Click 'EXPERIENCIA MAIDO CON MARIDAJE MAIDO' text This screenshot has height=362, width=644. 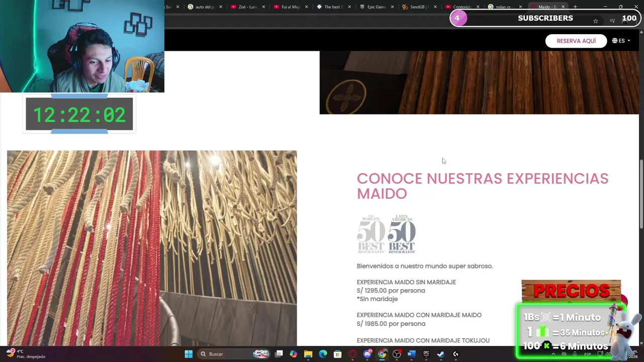click(419, 315)
